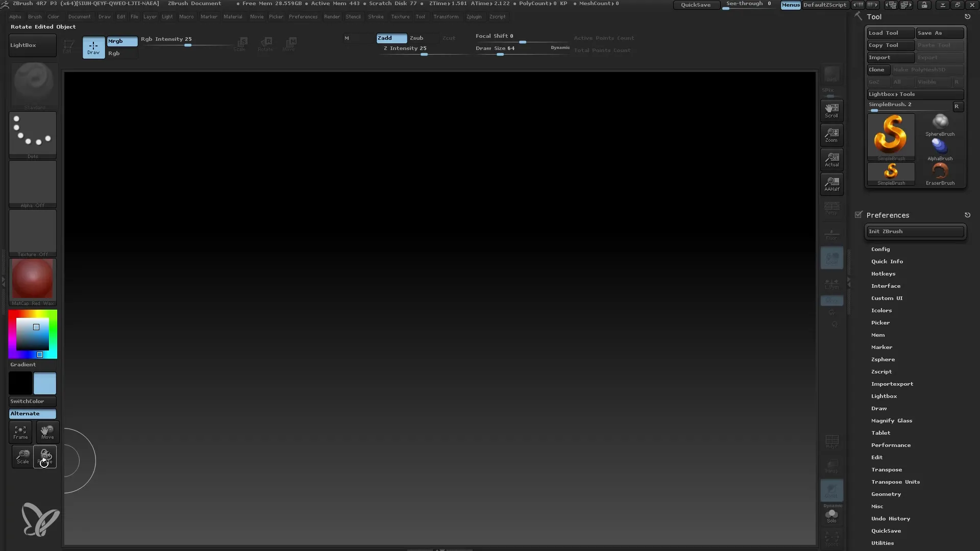Select the Rotate tool in toolbar

[45, 456]
